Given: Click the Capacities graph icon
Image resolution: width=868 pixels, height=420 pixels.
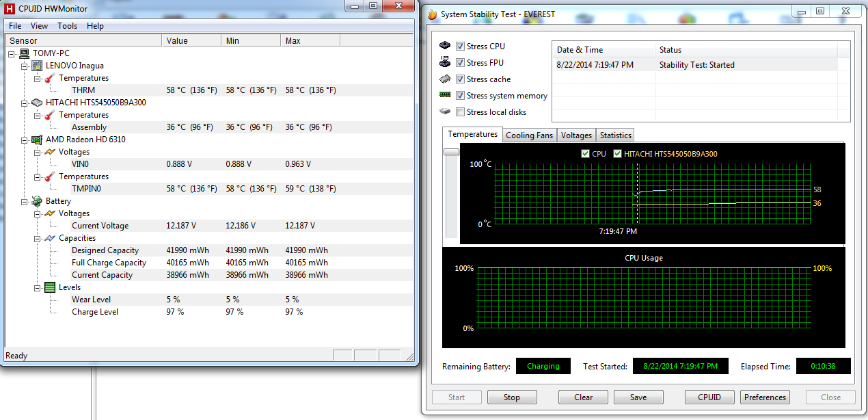Looking at the screenshot, I should (50, 238).
